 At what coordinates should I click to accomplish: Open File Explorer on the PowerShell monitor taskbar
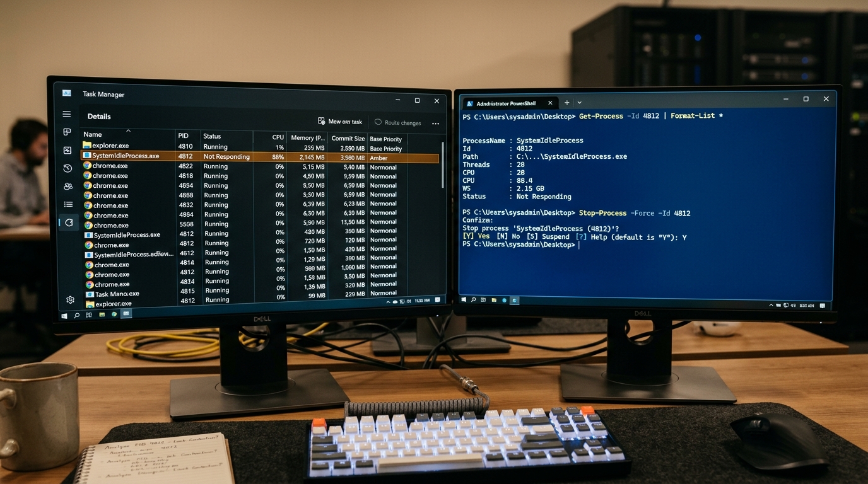pyautogui.click(x=494, y=300)
